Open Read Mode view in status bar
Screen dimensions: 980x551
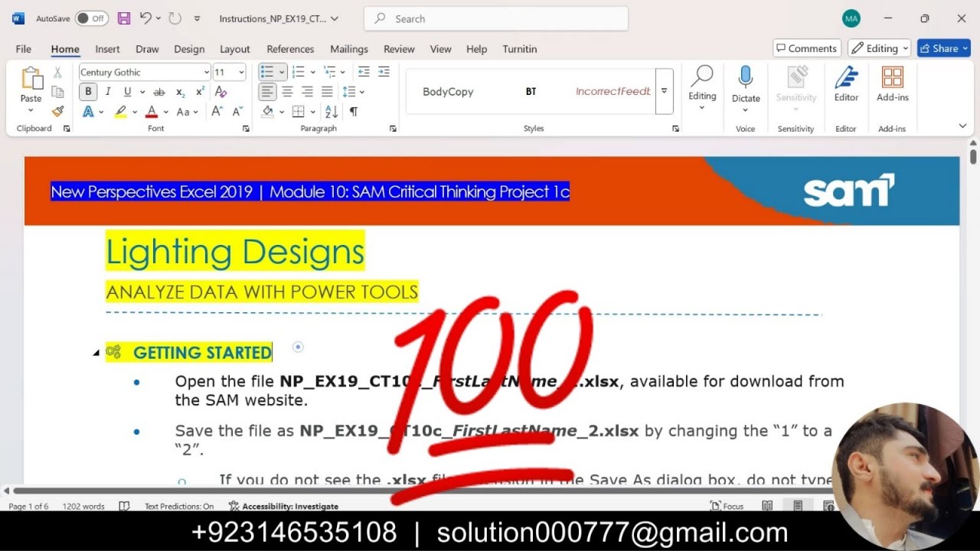767,506
